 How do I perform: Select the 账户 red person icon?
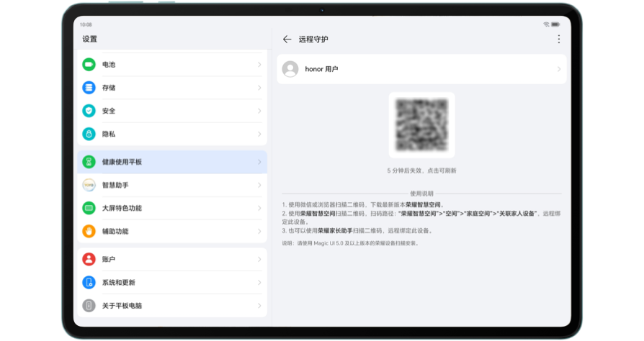click(89, 259)
